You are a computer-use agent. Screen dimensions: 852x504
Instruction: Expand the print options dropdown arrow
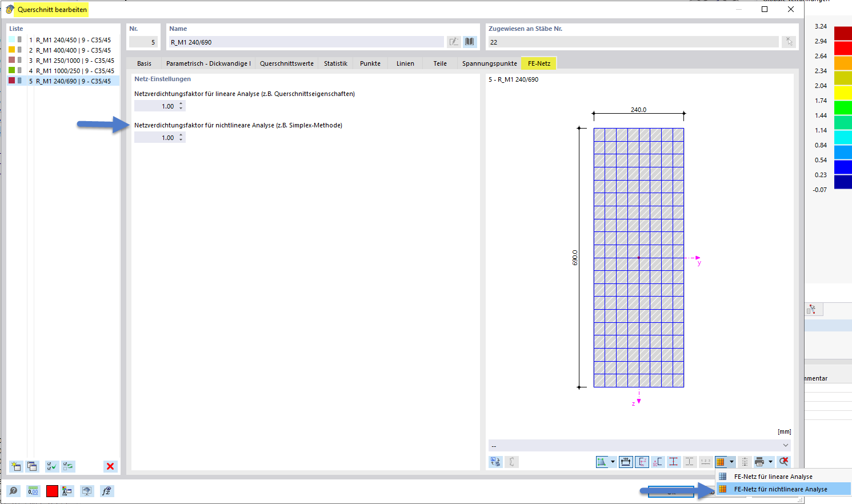click(770, 462)
